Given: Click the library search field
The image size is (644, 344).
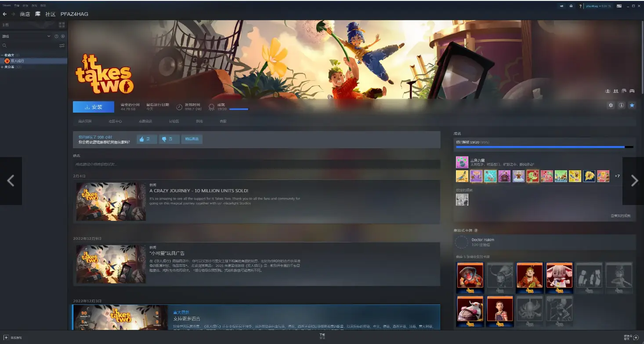Looking at the screenshot, I should [30, 45].
